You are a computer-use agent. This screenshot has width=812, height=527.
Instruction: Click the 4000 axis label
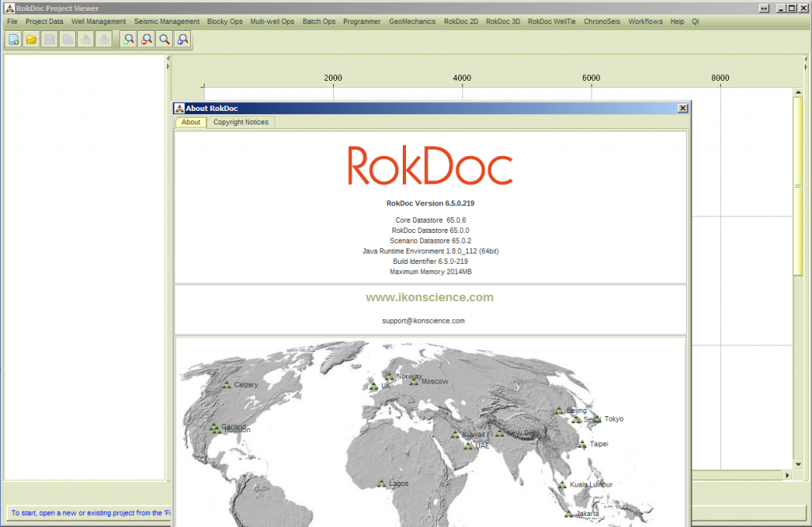tap(462, 78)
